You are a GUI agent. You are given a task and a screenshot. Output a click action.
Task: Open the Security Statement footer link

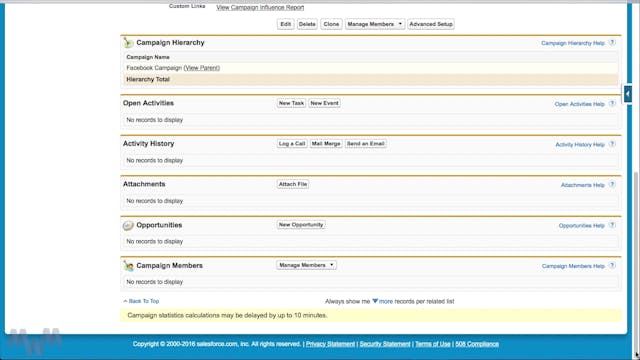pyautogui.click(x=385, y=344)
